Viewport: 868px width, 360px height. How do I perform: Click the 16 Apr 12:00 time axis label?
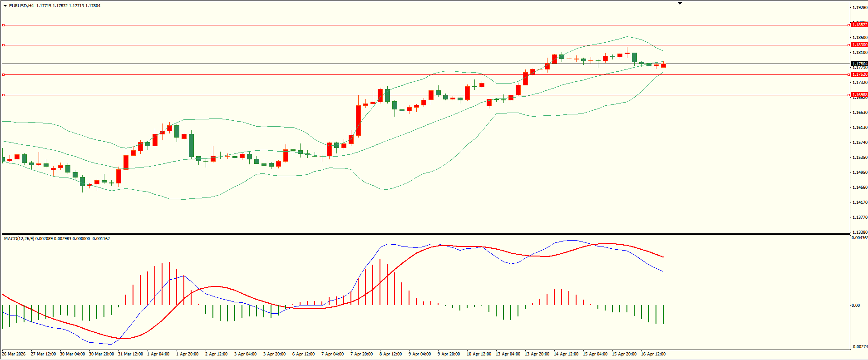pos(653,354)
